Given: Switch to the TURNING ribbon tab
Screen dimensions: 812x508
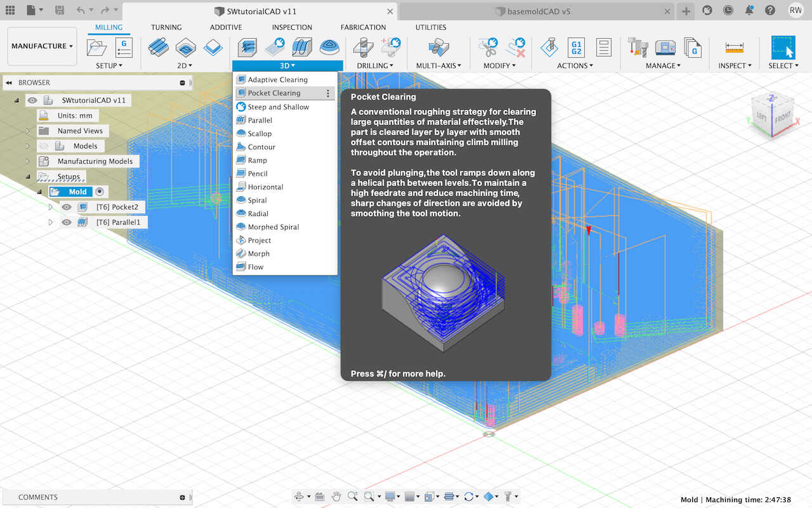Looking at the screenshot, I should click(166, 27).
